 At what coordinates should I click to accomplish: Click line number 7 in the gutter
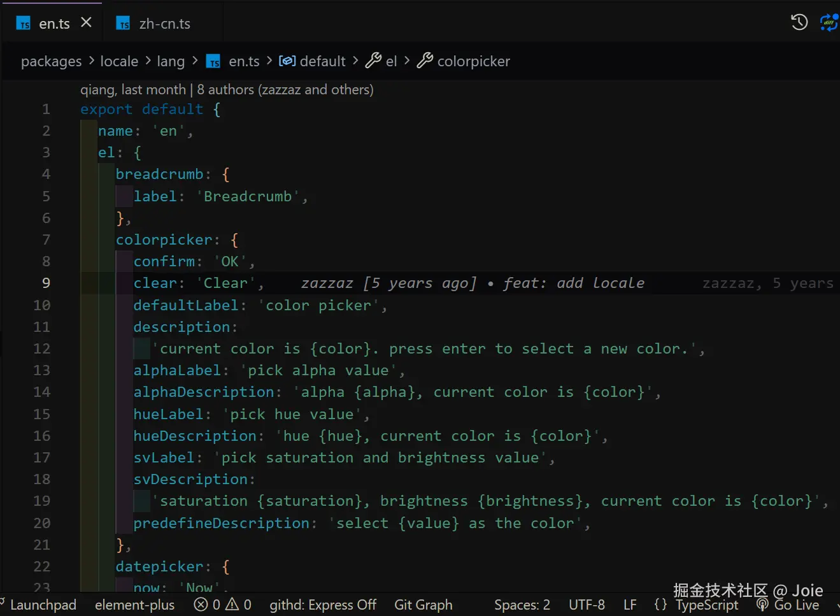[x=46, y=240]
